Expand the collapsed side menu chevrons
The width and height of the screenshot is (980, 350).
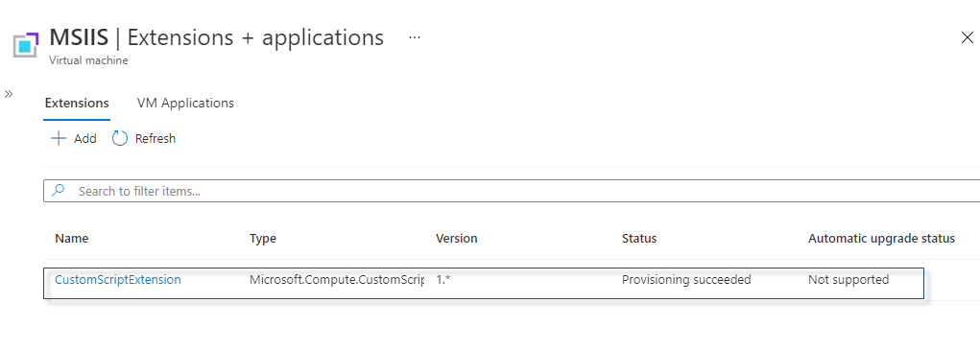[x=9, y=94]
